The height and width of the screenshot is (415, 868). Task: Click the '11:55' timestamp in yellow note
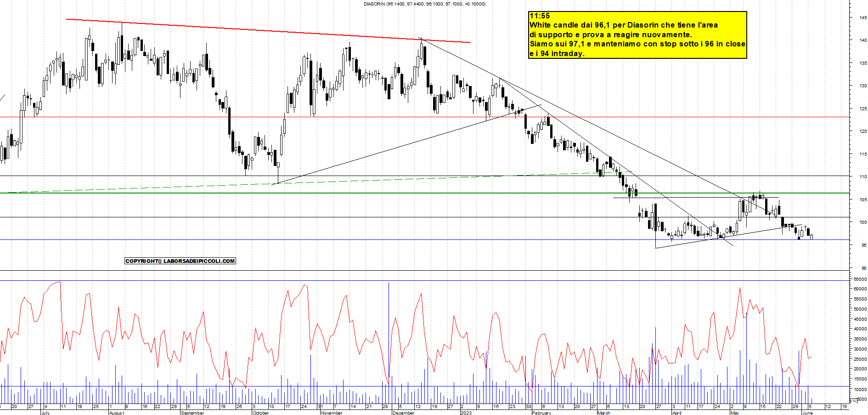[540, 16]
